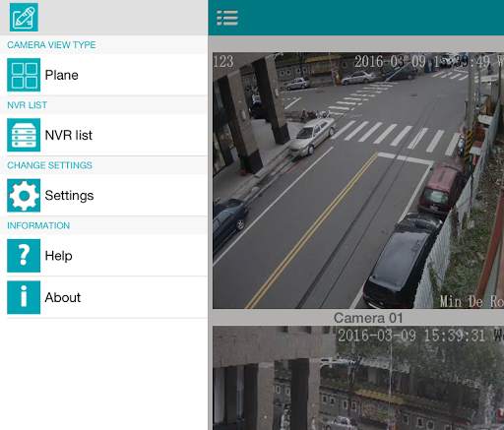The image size is (504, 430).
Task: Click the About info icon
Action: pyautogui.click(x=24, y=297)
